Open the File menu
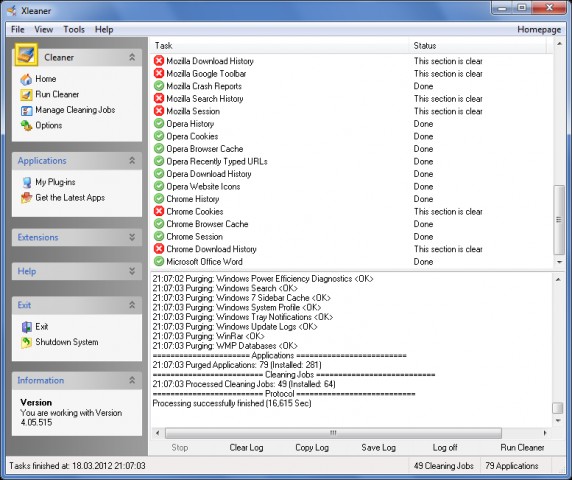 [18, 30]
